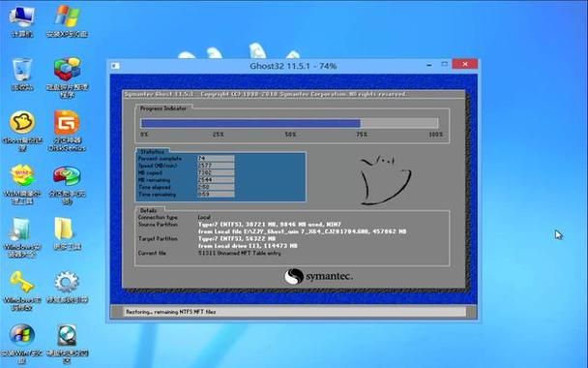This screenshot has width=588, height=368.
Task: Click the Ghost32 11.5.1 title bar
Action: click(293, 66)
